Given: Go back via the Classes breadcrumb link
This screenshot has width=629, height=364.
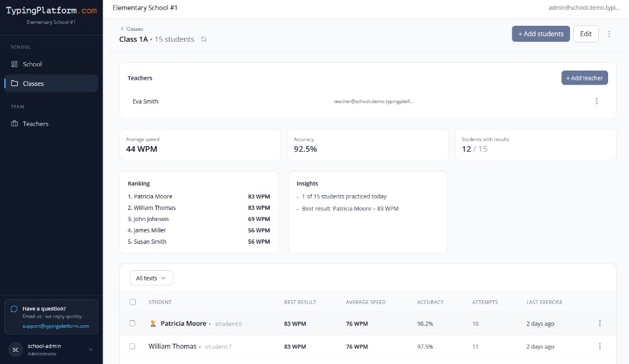Looking at the screenshot, I should click(x=135, y=29).
